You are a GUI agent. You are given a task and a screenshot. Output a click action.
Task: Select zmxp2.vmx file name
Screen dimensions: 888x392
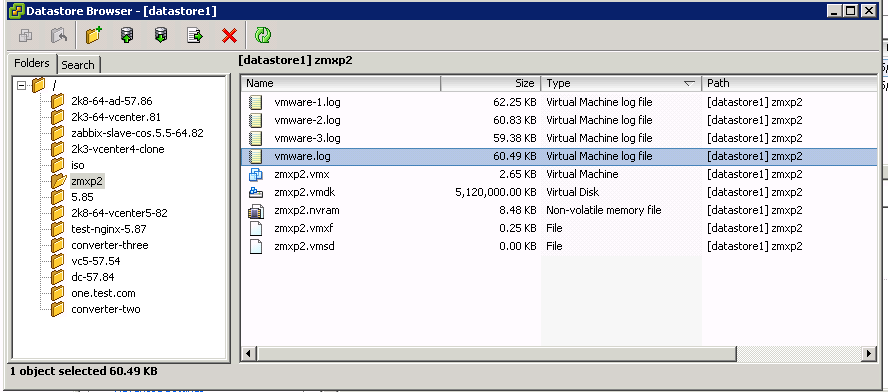(x=302, y=174)
